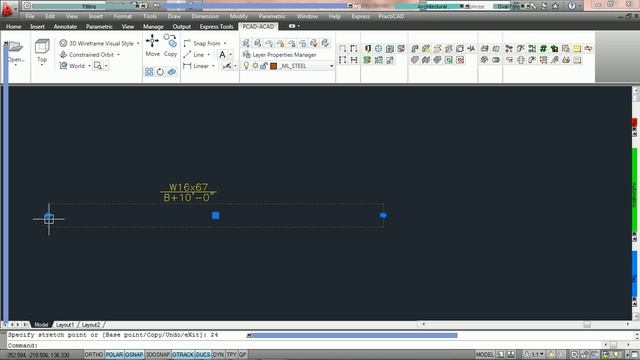The image size is (640, 360).
Task: Switch to the Model tab
Action: pyautogui.click(x=41, y=325)
